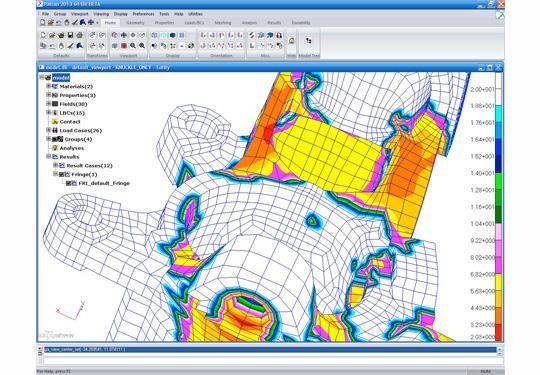Collapse the Fringe(1) tree node

(x=55, y=174)
